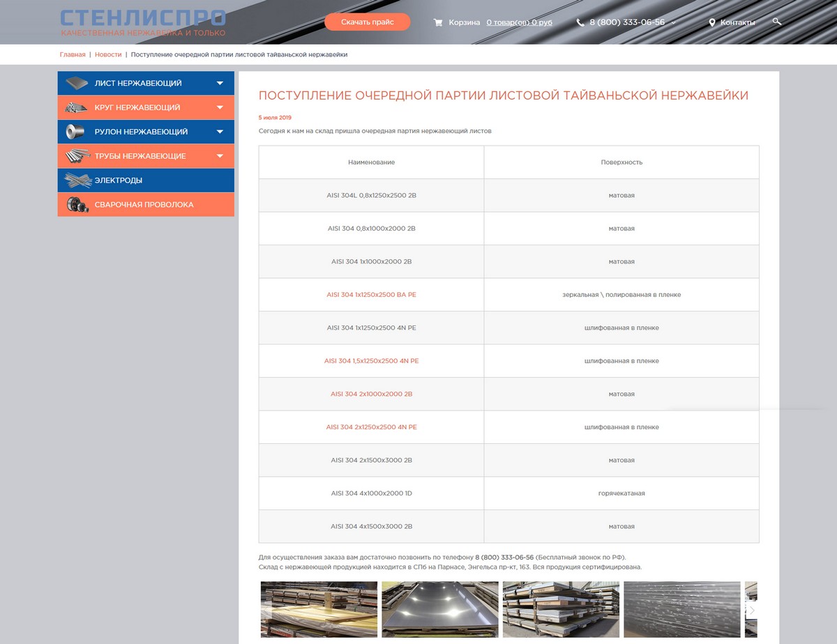
Task: Follow the AISI 304 2x1000x2000 2B link
Action: 371,394
